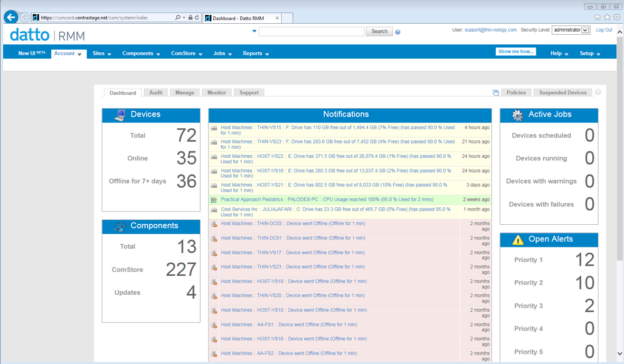The image size is (624, 364).
Task: Expand the Components menu
Action: [x=141, y=53]
